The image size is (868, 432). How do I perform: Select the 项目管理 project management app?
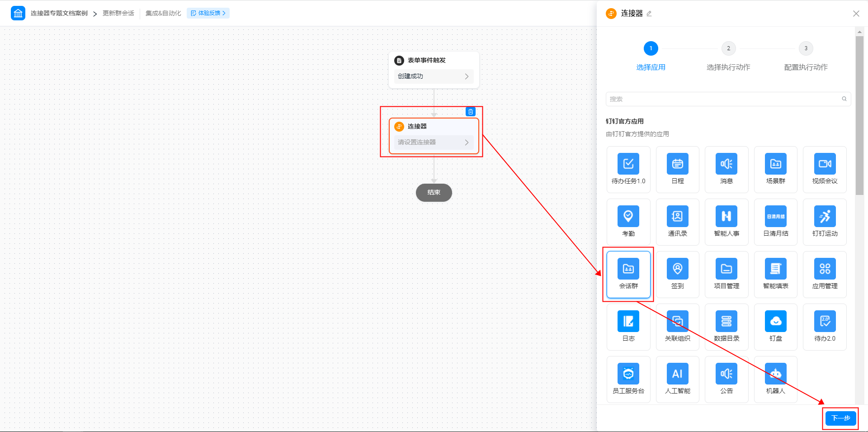[x=726, y=274]
